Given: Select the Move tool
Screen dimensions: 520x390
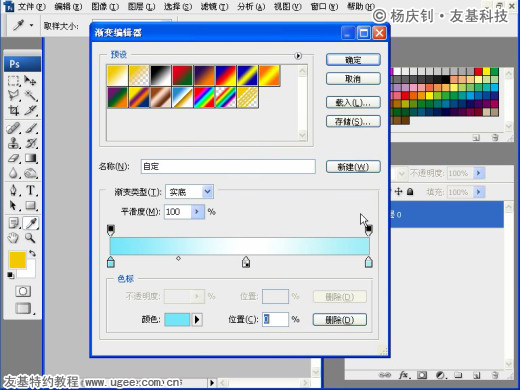Looking at the screenshot, I should (x=30, y=81).
